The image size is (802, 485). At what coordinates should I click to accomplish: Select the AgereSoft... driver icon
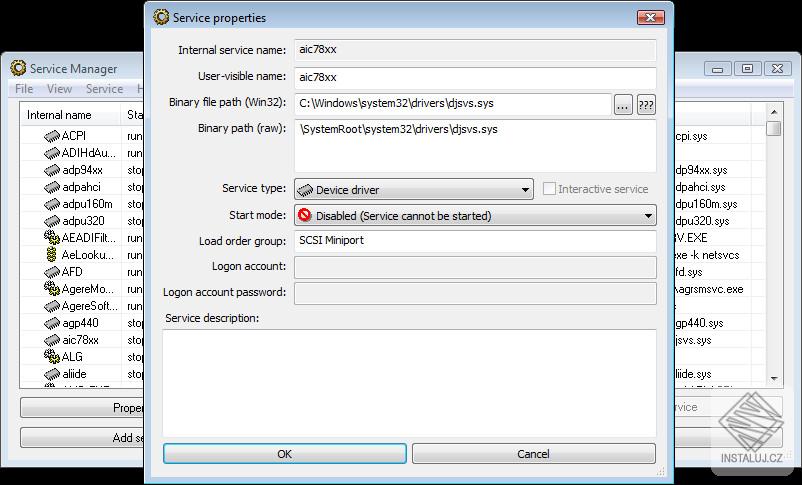pyautogui.click(x=52, y=306)
